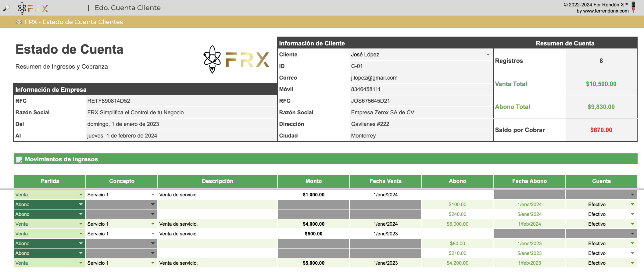Screen dimensions: 644x272
Task: Click the Descripción column header
Action: tap(217, 181)
